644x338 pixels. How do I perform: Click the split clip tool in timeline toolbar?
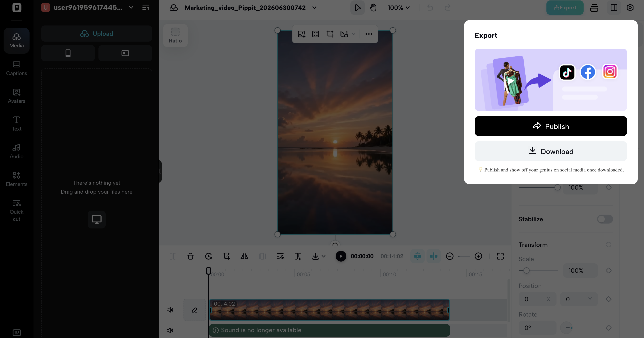pos(173,256)
